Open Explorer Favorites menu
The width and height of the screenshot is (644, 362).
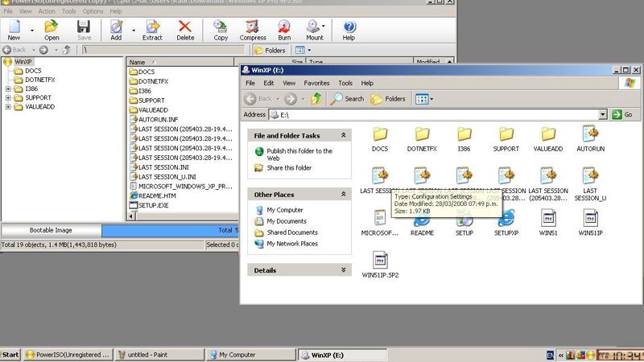click(x=316, y=83)
